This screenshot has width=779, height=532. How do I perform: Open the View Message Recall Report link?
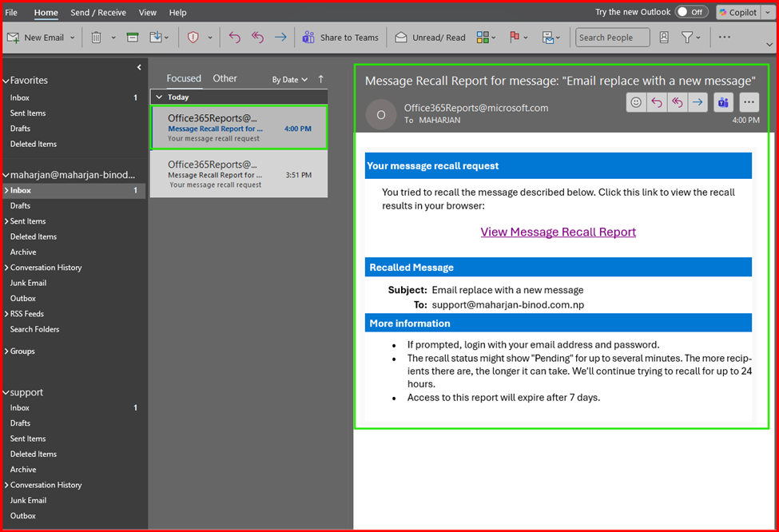(558, 232)
